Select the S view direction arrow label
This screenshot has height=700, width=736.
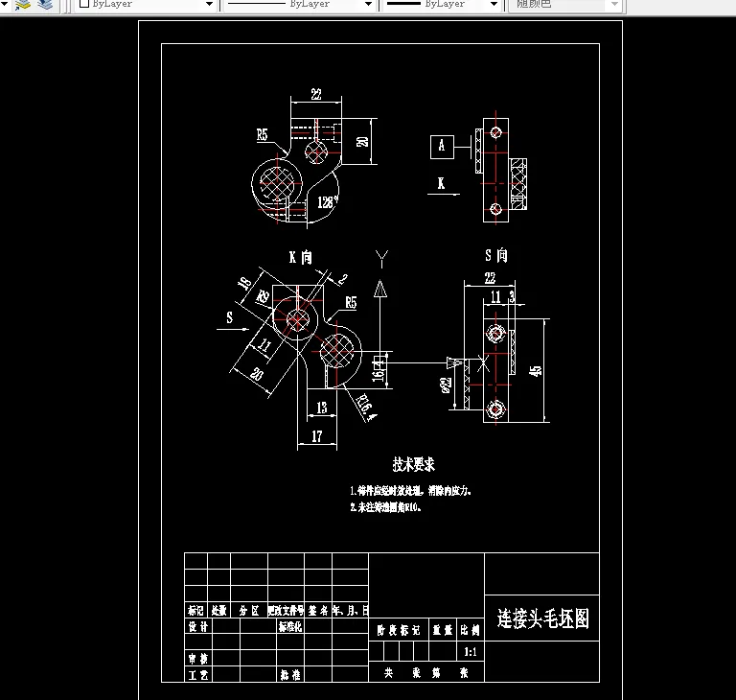click(230, 317)
